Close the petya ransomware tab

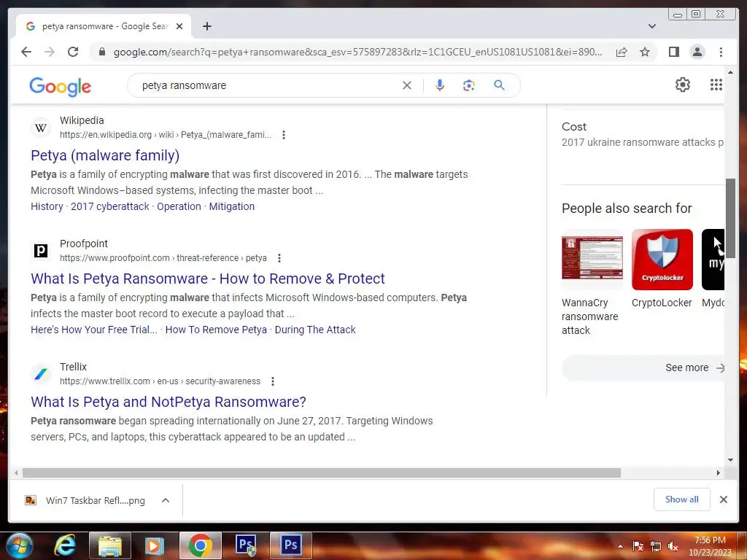179,26
